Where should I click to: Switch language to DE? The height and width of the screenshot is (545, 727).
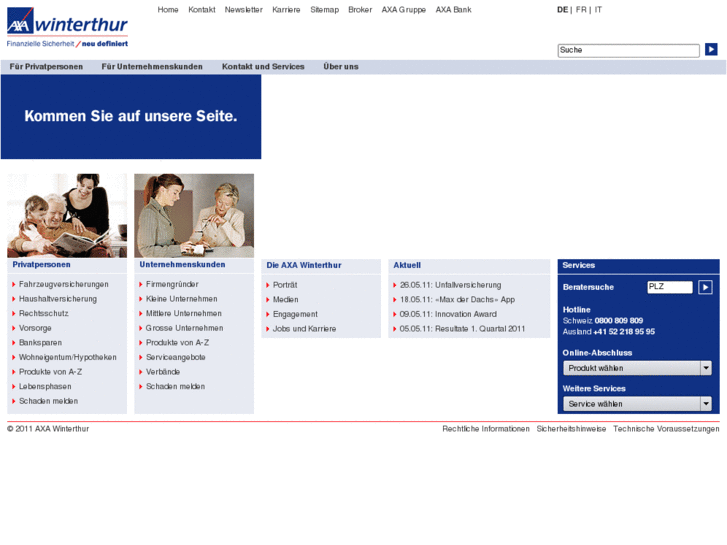click(x=562, y=10)
